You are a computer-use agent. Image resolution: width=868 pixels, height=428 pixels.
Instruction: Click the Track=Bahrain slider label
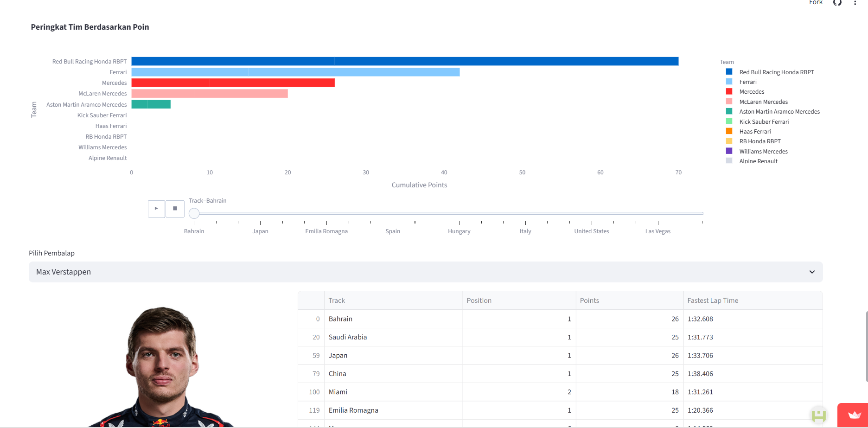click(x=208, y=201)
